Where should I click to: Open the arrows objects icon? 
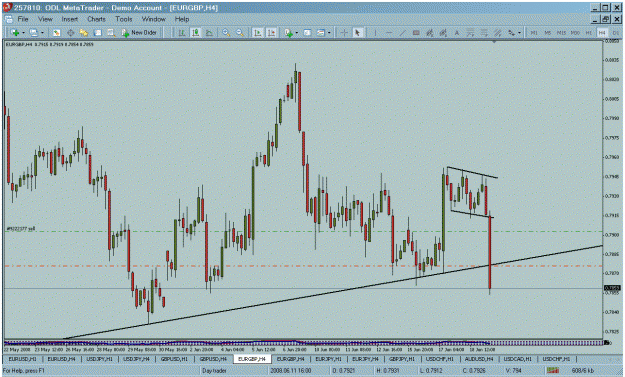coord(511,33)
